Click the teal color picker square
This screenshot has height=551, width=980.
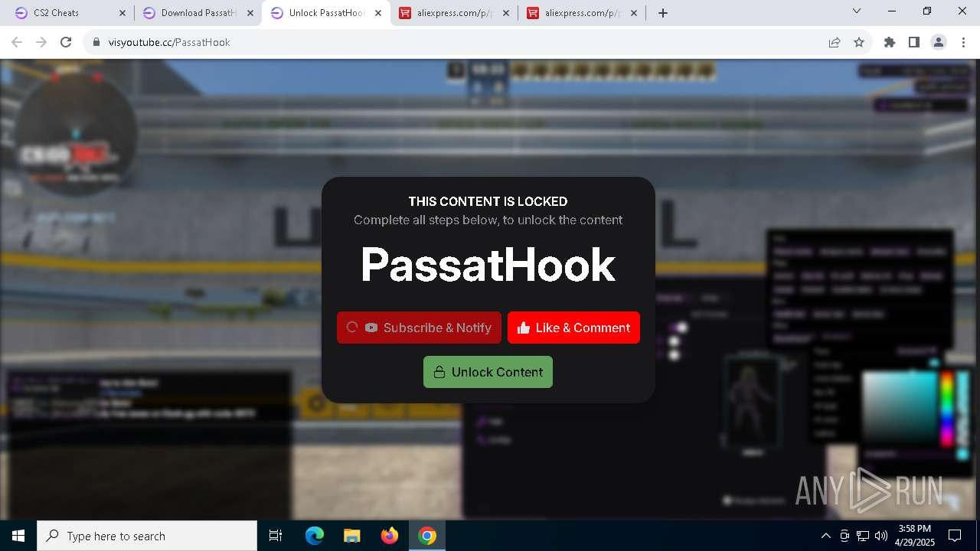900,408
